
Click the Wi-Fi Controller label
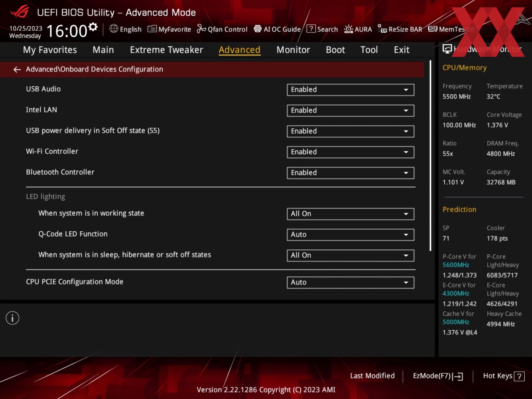coord(52,151)
